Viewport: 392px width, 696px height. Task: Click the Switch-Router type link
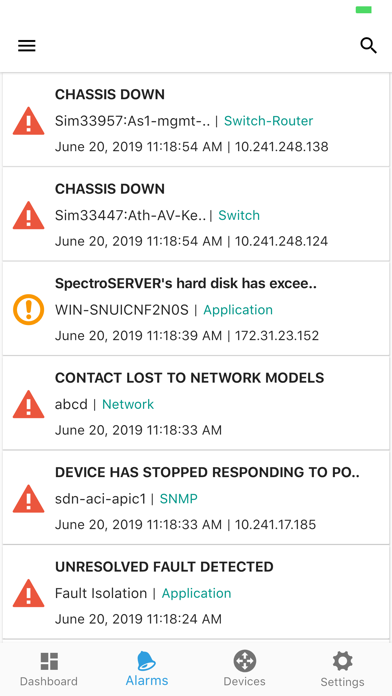[x=269, y=121]
